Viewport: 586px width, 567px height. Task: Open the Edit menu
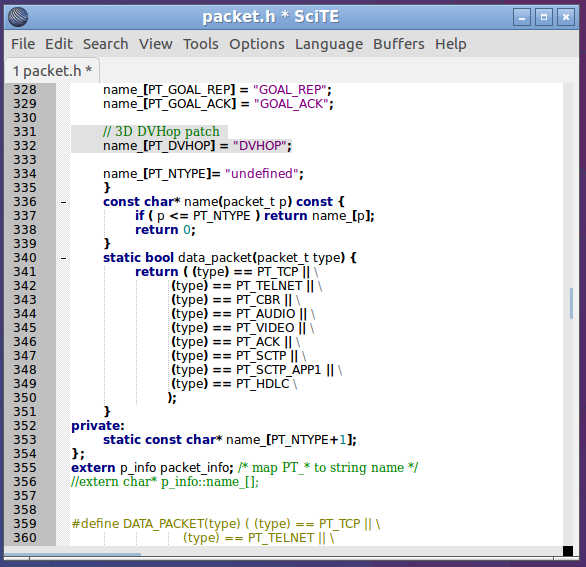coord(59,44)
